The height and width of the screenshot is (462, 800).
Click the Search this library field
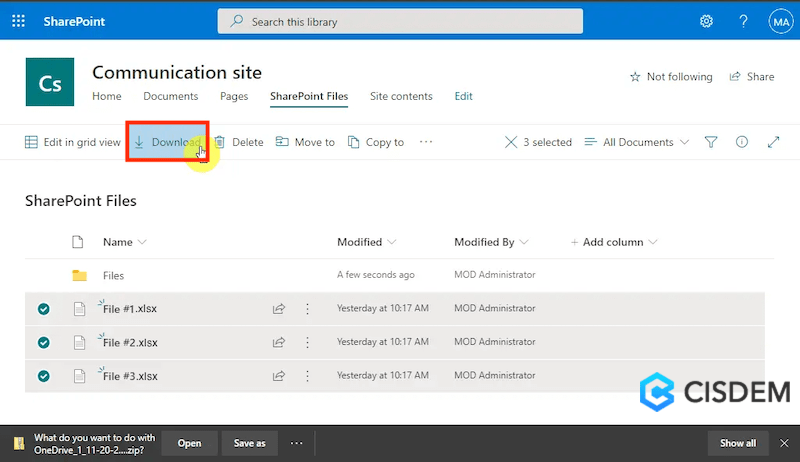(400, 21)
